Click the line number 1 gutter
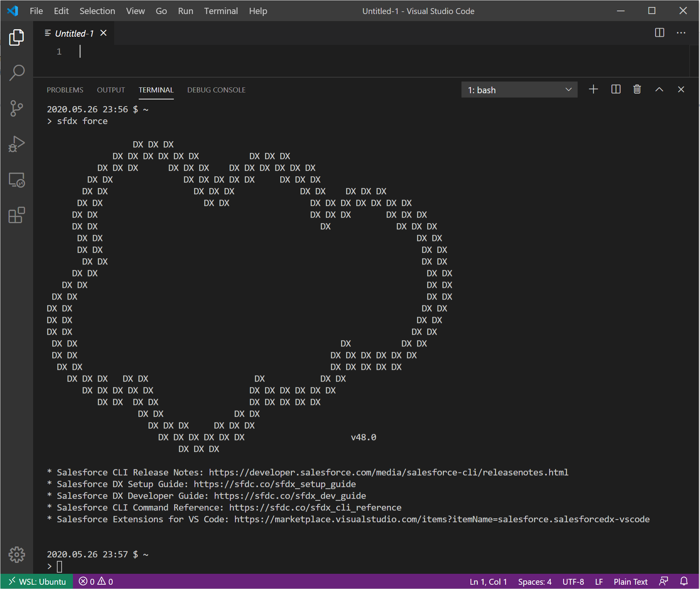The width and height of the screenshot is (700, 589). coord(59,51)
